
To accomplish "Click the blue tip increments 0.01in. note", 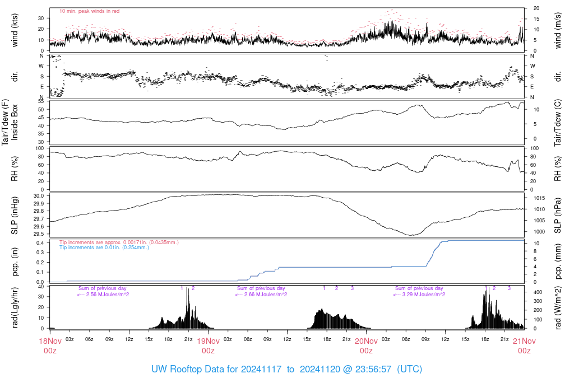I will pyautogui.click(x=104, y=248).
